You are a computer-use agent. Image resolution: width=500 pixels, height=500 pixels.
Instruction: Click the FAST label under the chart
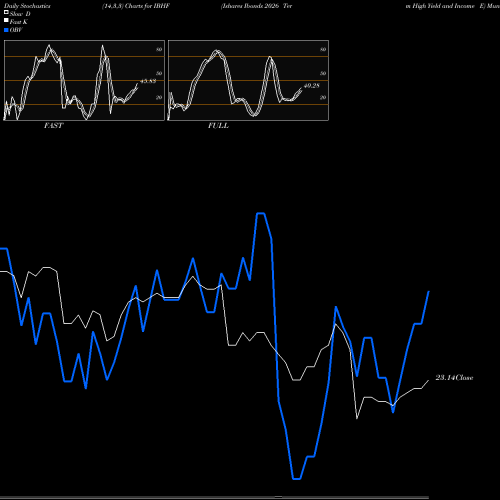53,126
